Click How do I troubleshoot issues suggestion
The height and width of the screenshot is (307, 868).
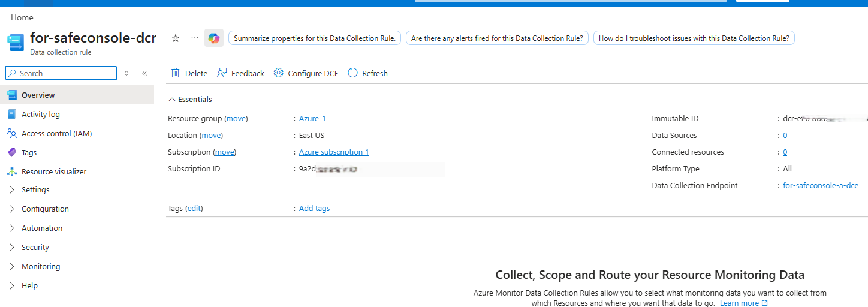click(x=694, y=38)
